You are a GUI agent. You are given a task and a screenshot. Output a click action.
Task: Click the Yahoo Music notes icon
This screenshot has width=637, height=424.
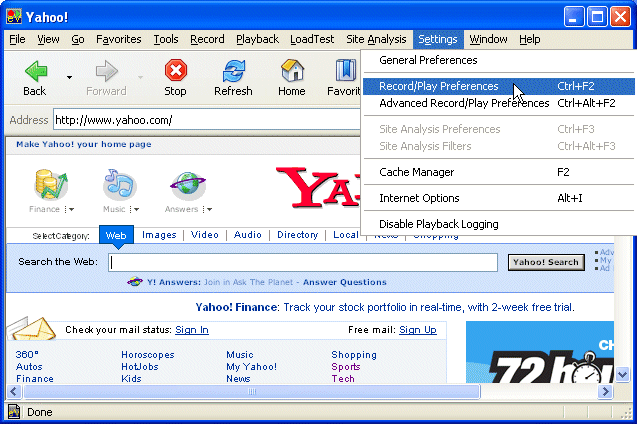coord(119,185)
